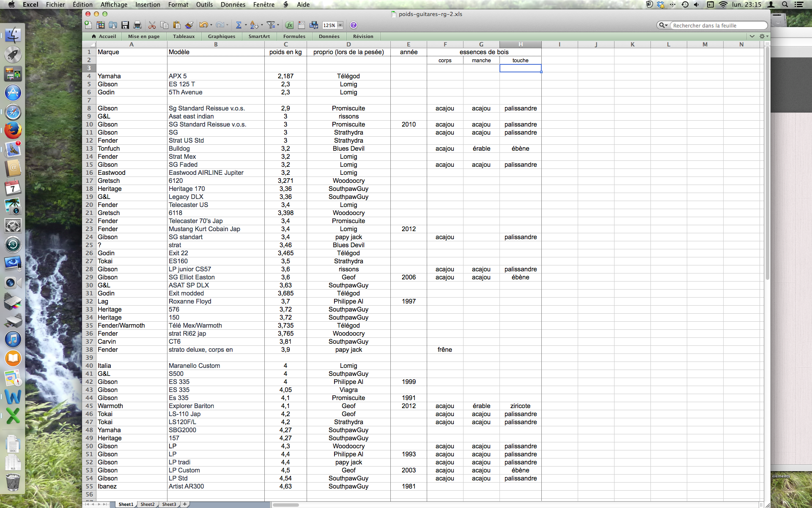This screenshot has height=508, width=812.
Task: Switch to the Sheet3 worksheet tab
Action: (169, 504)
